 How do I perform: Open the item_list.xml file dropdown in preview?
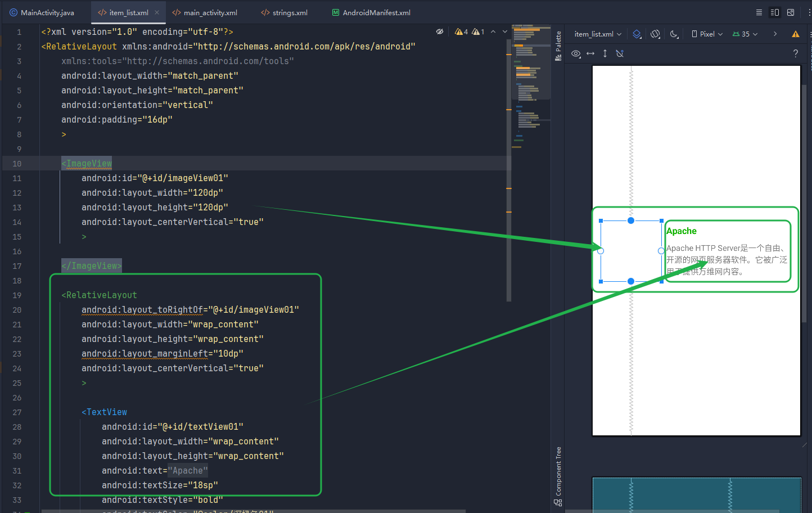pos(598,34)
